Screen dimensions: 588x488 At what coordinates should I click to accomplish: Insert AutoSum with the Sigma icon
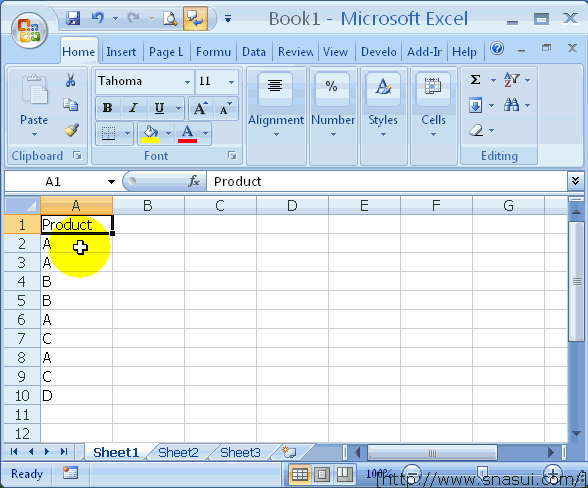point(475,80)
